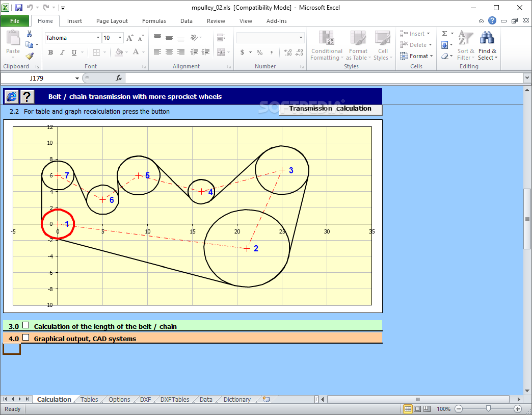This screenshot has width=532, height=415.
Task: Click Align Text Right icon
Action: (181, 52)
